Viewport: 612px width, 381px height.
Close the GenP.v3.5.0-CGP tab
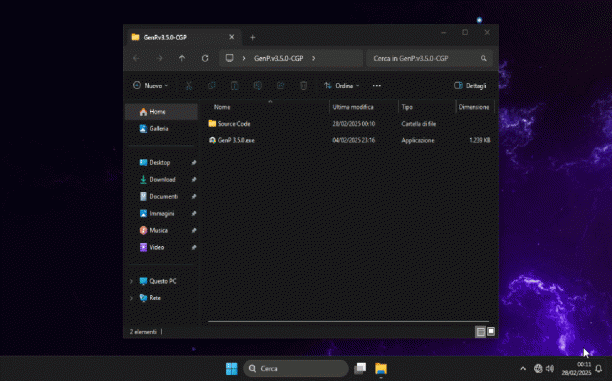[231, 37]
